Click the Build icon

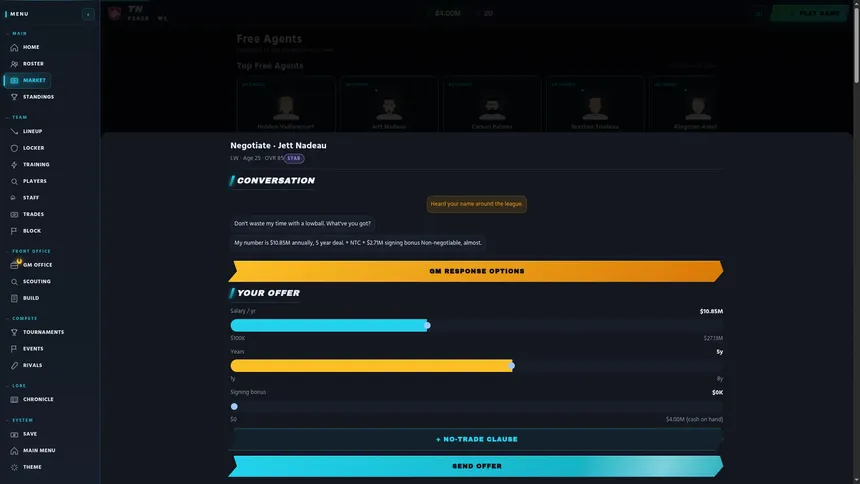point(14,298)
